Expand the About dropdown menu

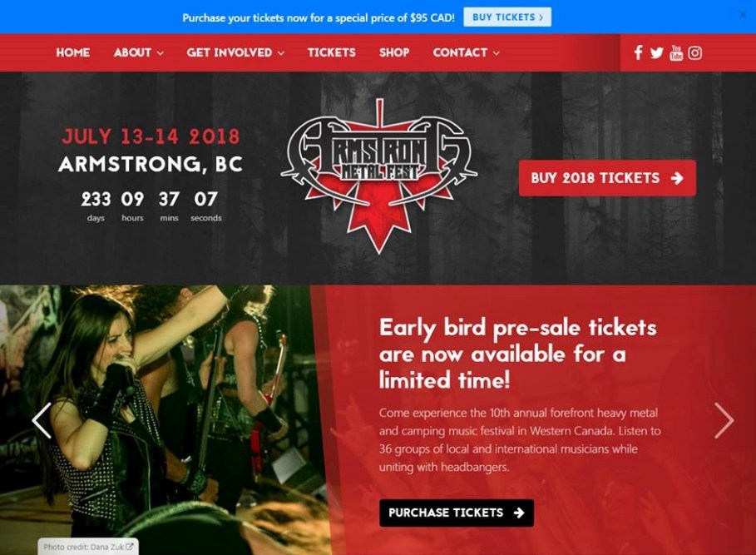pos(139,52)
